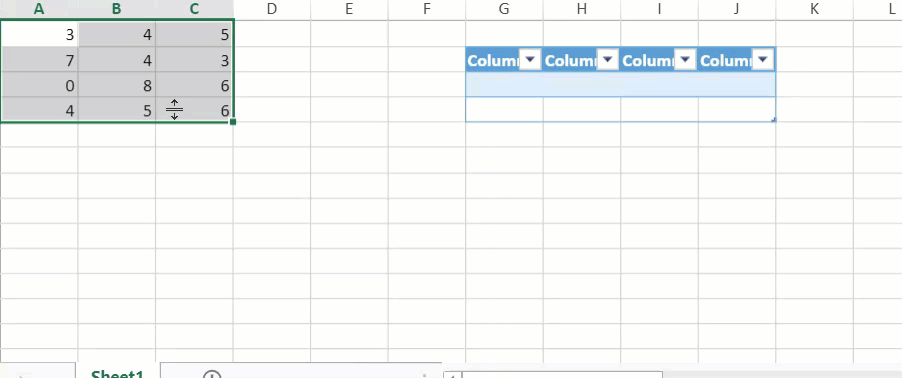This screenshot has width=902, height=378.
Task: Select column A header
Action: click(x=39, y=9)
